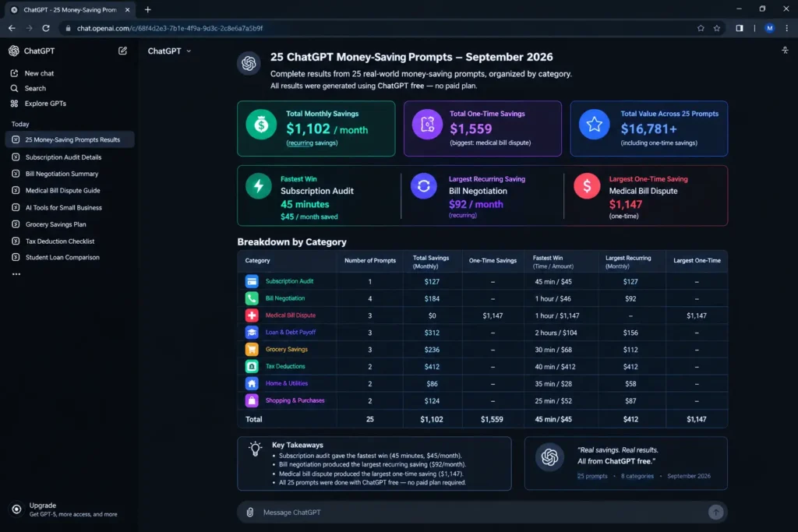Open the M profile avatar menu

[769, 29]
